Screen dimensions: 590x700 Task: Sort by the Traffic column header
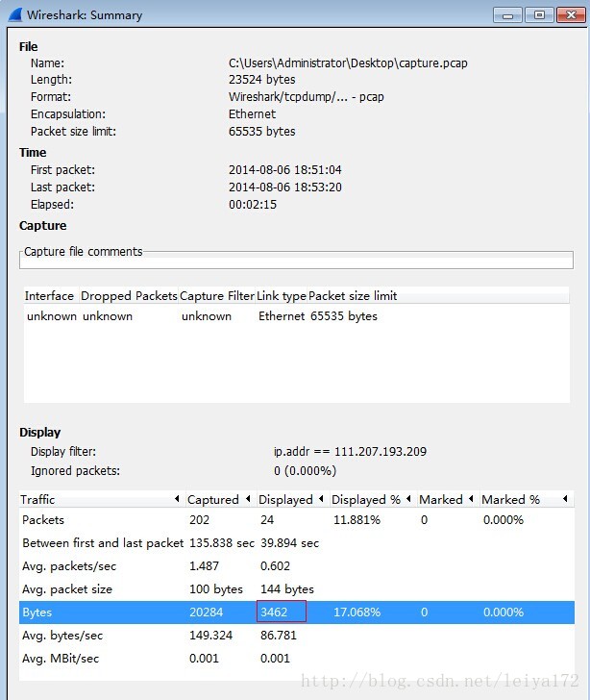(x=102, y=500)
